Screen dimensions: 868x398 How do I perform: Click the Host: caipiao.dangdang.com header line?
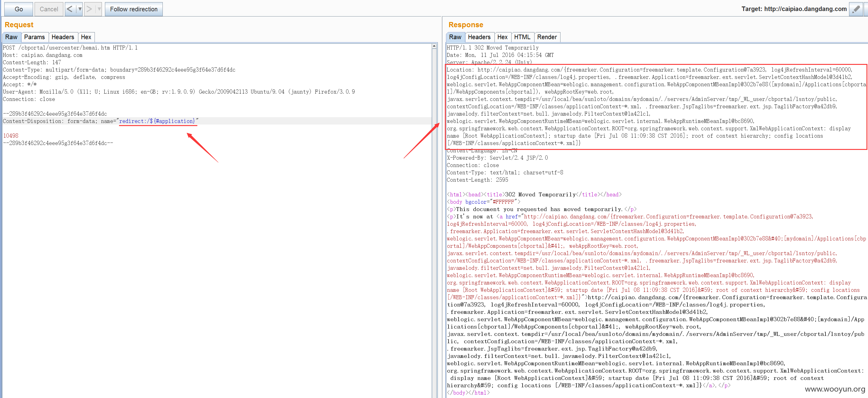pyautogui.click(x=43, y=55)
